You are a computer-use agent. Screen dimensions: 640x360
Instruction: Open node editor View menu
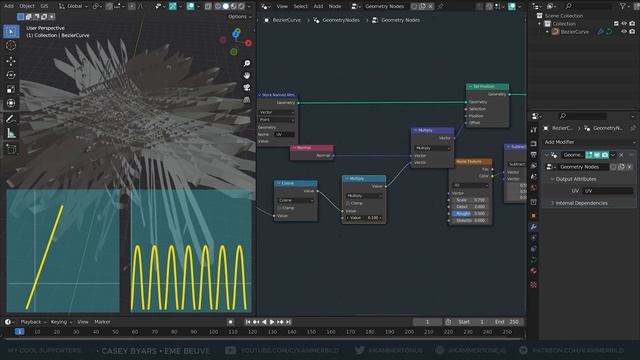[x=282, y=6]
